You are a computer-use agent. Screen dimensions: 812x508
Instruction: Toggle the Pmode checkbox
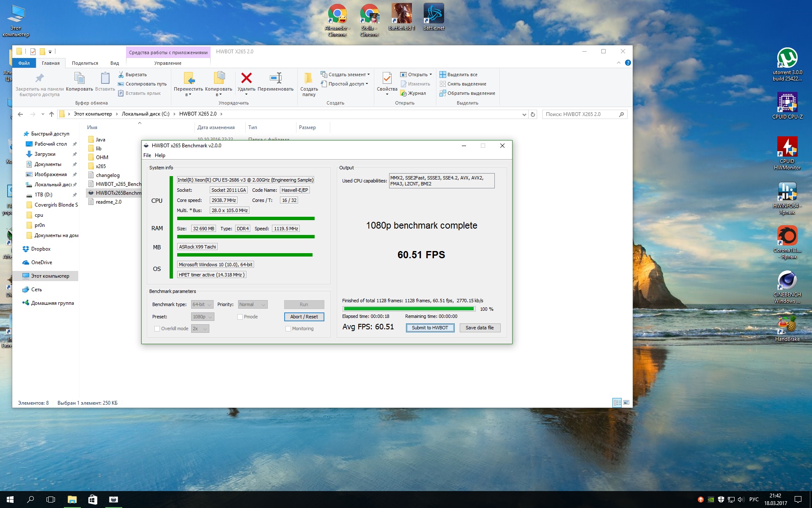(240, 317)
